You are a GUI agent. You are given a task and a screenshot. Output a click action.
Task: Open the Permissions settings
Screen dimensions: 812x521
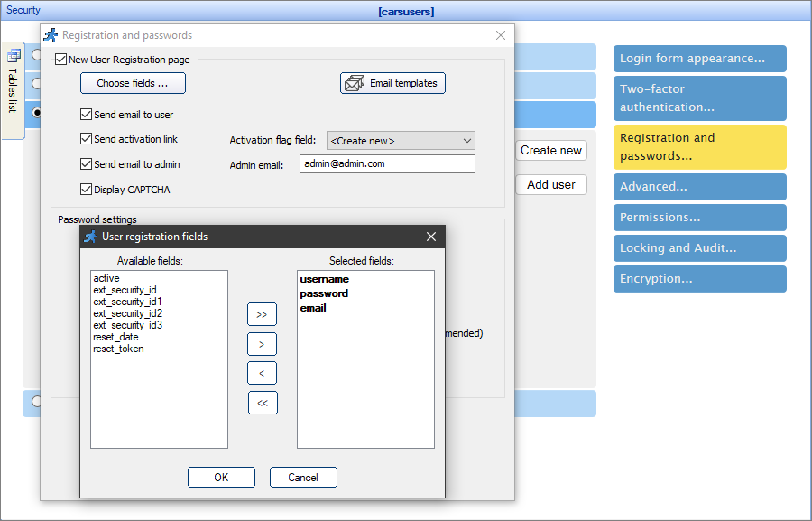[x=699, y=217]
